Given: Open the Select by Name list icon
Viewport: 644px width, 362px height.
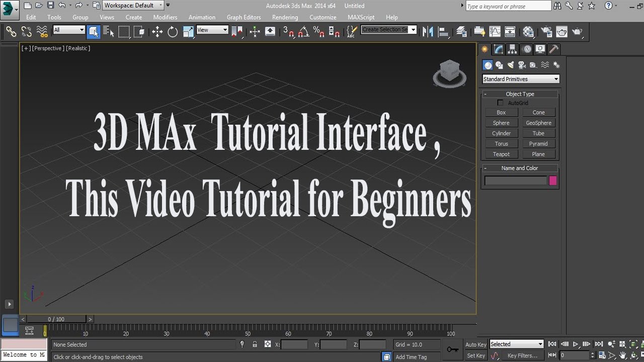Looking at the screenshot, I should click(x=109, y=32).
